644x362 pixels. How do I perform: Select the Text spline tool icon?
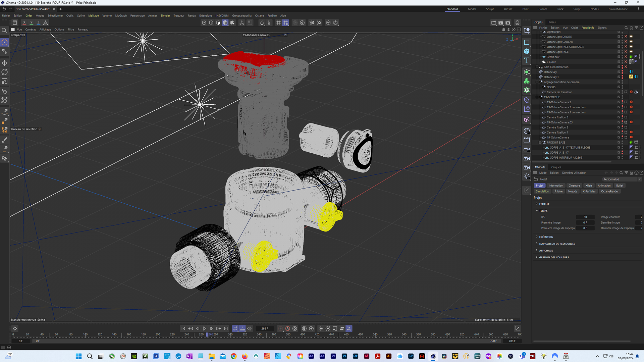pyautogui.click(x=527, y=61)
